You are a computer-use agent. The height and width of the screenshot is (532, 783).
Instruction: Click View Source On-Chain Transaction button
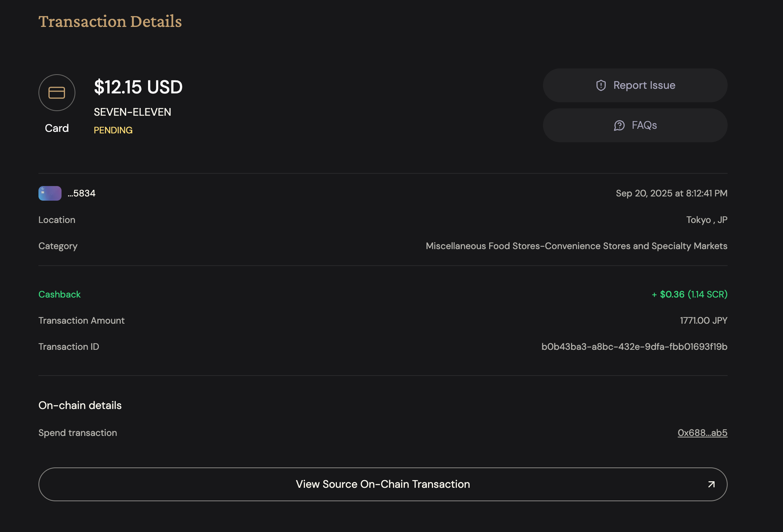(x=383, y=484)
